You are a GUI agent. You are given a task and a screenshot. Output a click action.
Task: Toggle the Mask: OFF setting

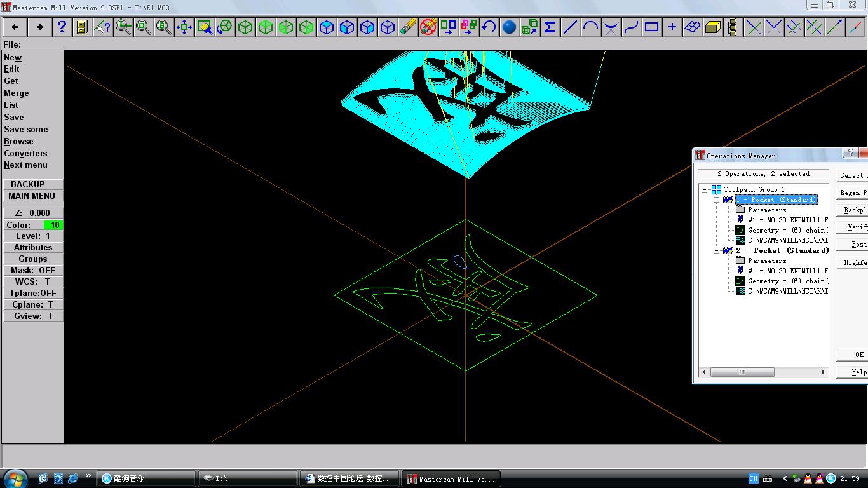(x=33, y=270)
